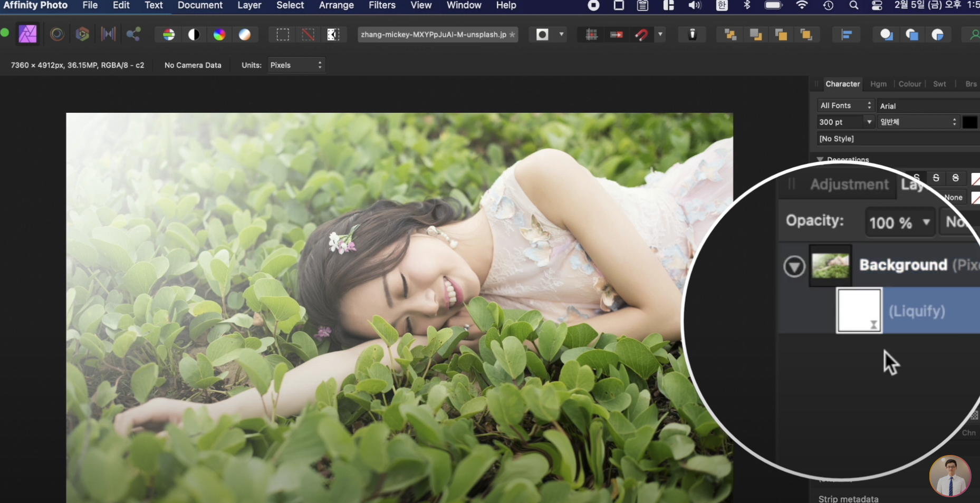Viewport: 980px width, 503px height.
Task: Switch to the Export persona
Action: [133, 34]
